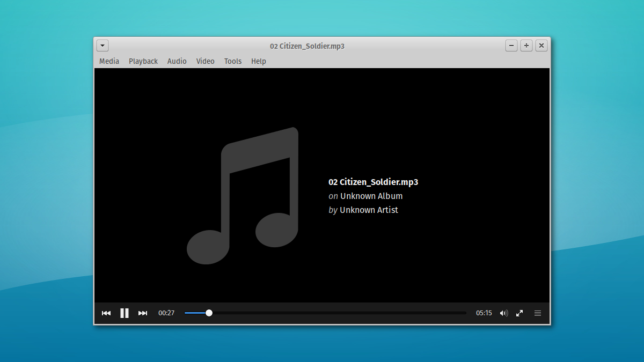
Task: Open the Tools menu
Action: pos(232,61)
